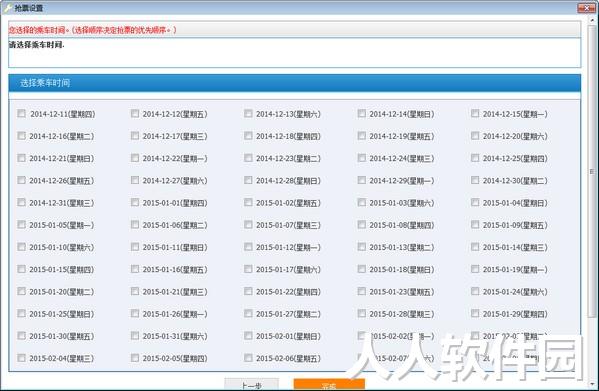The height and width of the screenshot is (391, 599).
Task: Check the 2015-01-17 (星期六) date
Action: pos(248,269)
